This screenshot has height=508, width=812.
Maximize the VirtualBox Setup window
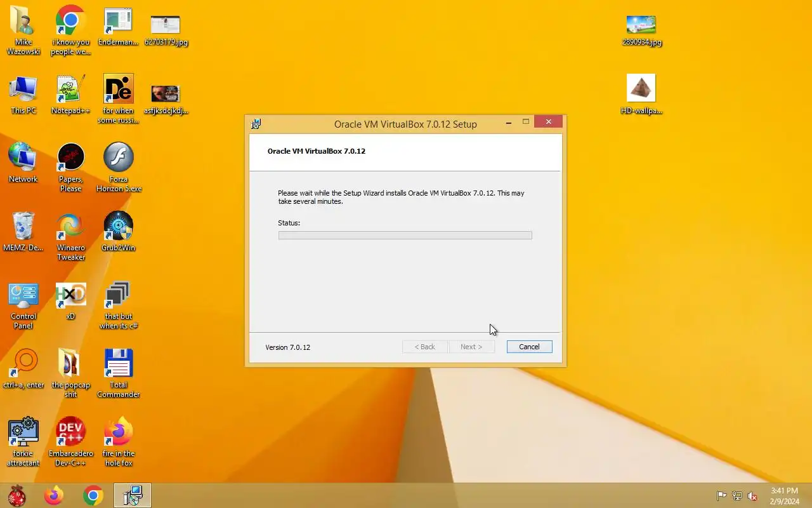(526, 122)
